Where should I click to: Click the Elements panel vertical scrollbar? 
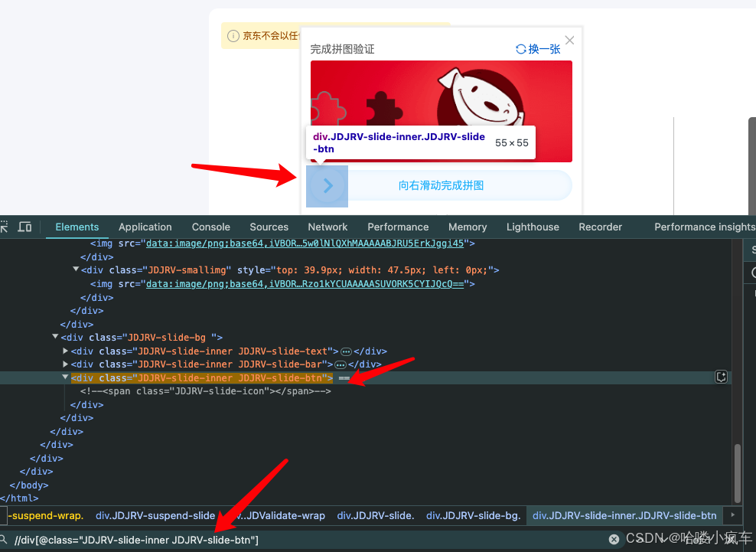[737, 473]
